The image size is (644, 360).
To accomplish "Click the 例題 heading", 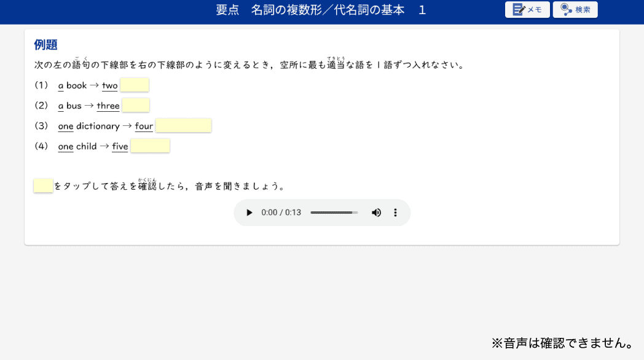I will point(45,45).
